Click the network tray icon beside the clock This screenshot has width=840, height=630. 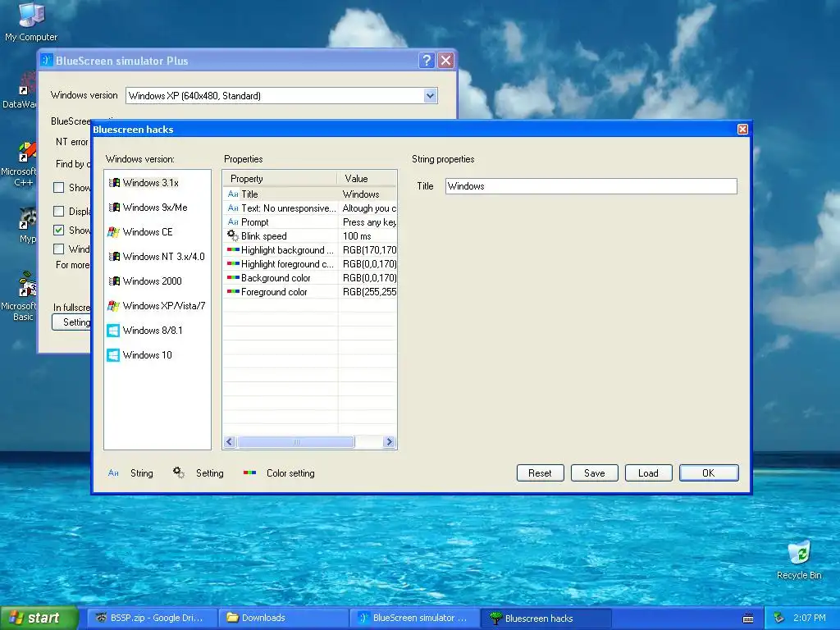click(x=779, y=619)
